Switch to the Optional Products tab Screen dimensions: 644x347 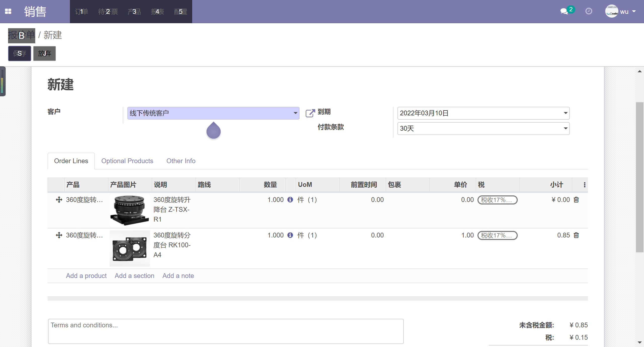point(127,161)
